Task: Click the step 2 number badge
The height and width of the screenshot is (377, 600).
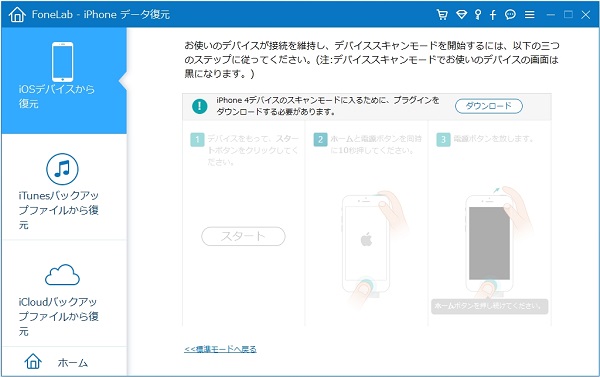Action: [320, 139]
